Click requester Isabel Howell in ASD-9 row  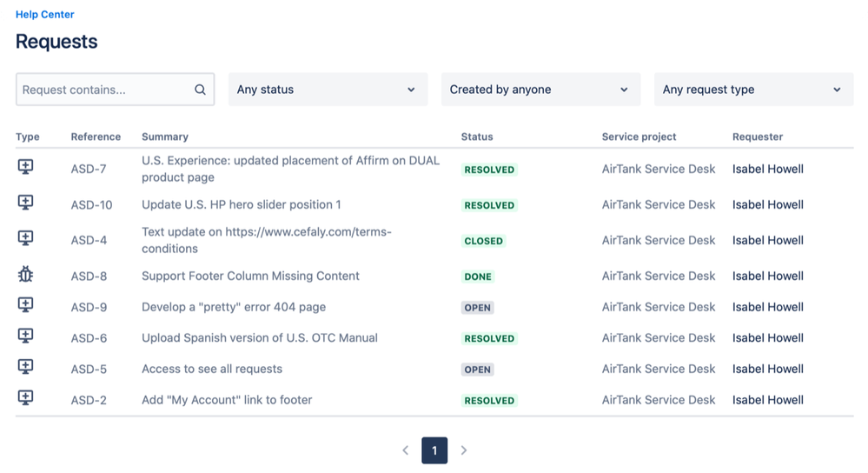[768, 307]
